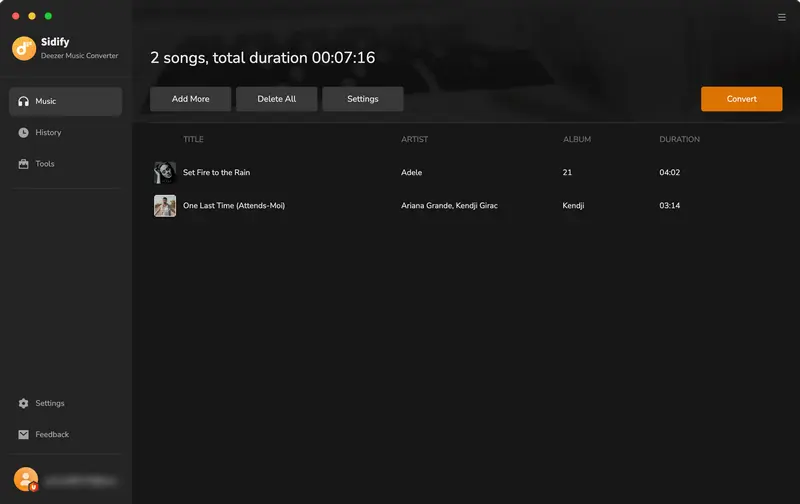Click the Add More button
This screenshot has height=504, width=800.
[190, 99]
